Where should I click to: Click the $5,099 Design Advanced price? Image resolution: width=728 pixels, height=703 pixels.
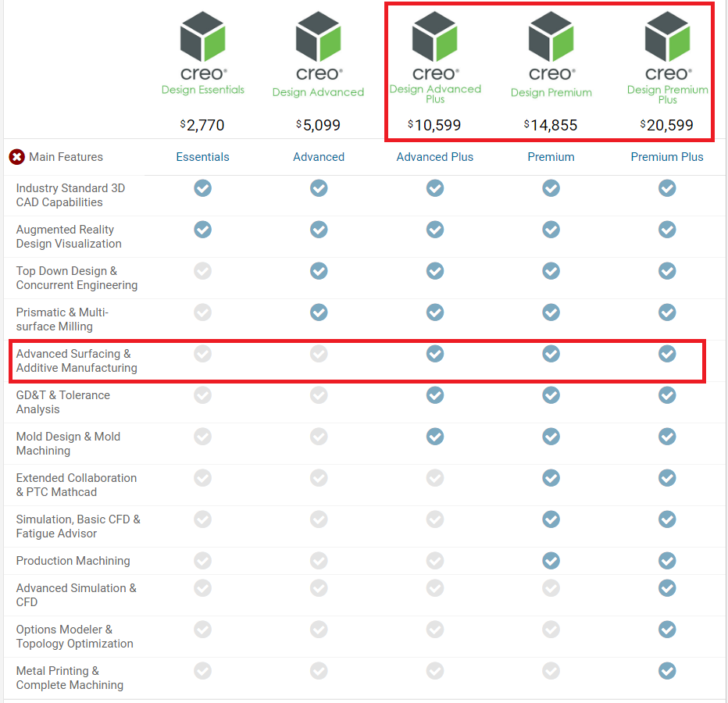[x=319, y=125]
